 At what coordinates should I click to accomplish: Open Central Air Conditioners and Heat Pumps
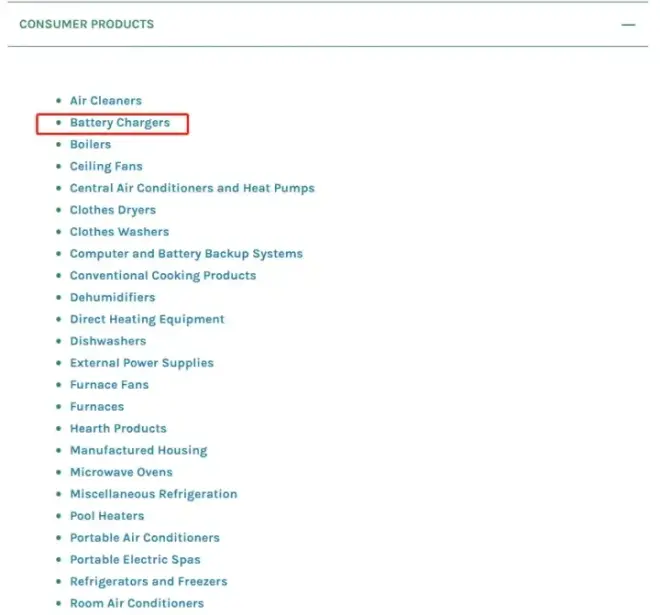click(x=192, y=188)
